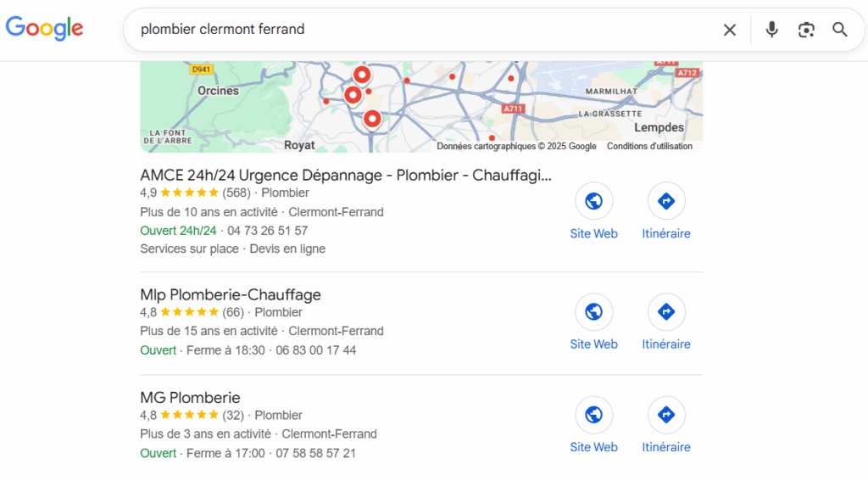This screenshot has width=868, height=481.
Task: Open Mlp Plomberie-Chauffage Site Web icon
Action: [x=593, y=311]
